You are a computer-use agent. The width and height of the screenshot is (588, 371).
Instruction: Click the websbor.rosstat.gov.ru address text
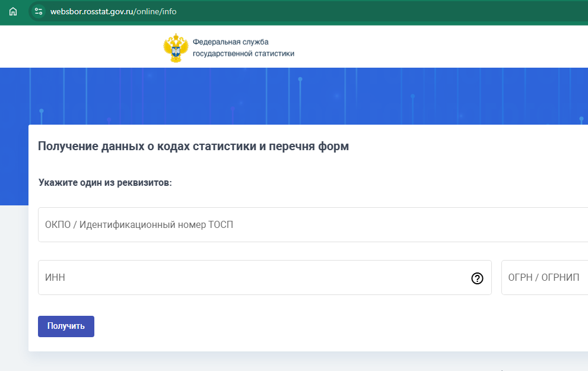(113, 11)
